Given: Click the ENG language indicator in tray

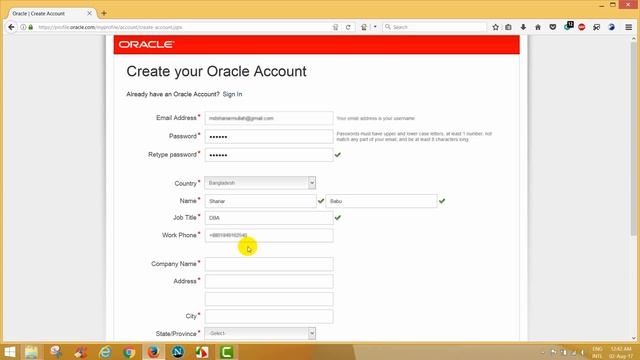Looking at the screenshot, I should click(x=597, y=349).
